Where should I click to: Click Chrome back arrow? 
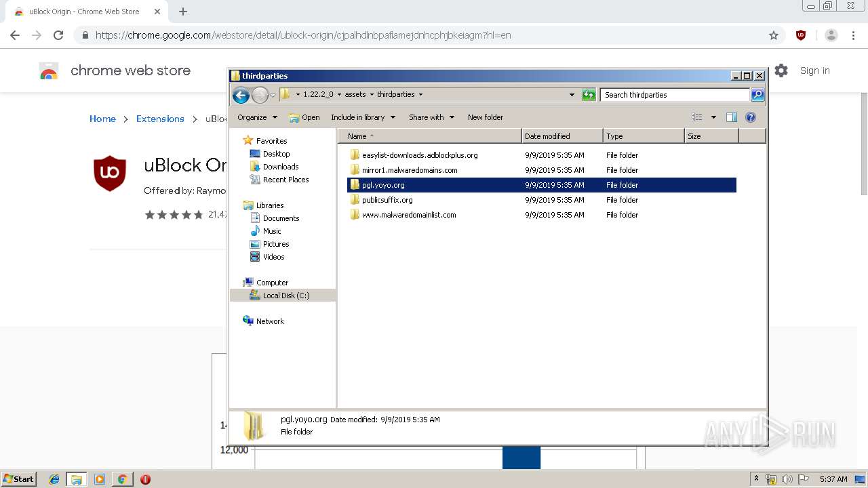point(15,35)
